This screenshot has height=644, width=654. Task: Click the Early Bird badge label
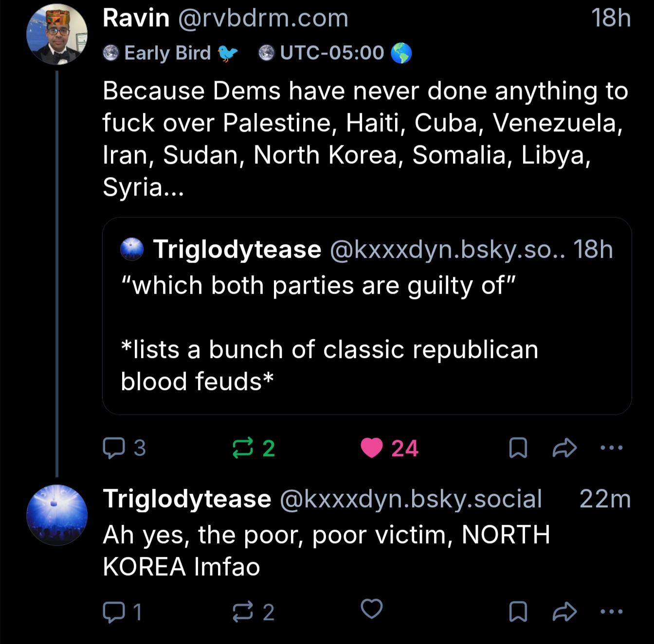[167, 53]
